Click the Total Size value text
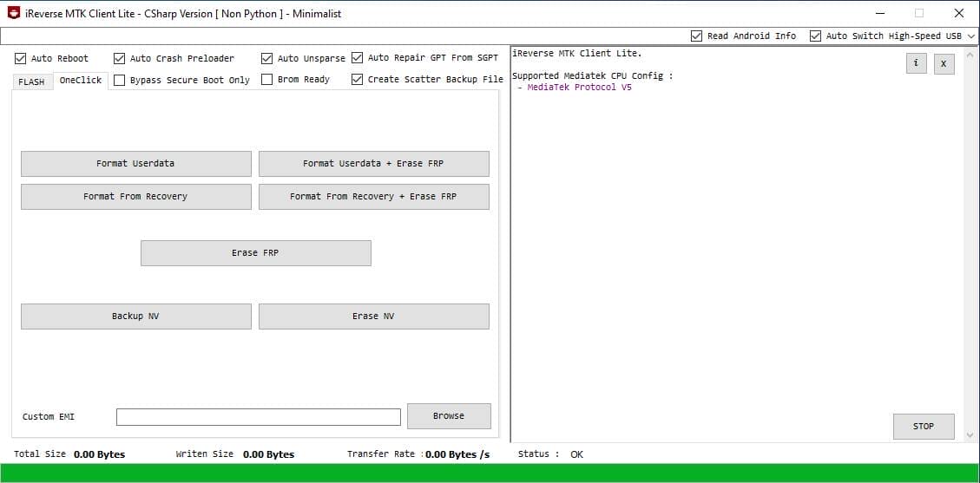 pyautogui.click(x=99, y=454)
